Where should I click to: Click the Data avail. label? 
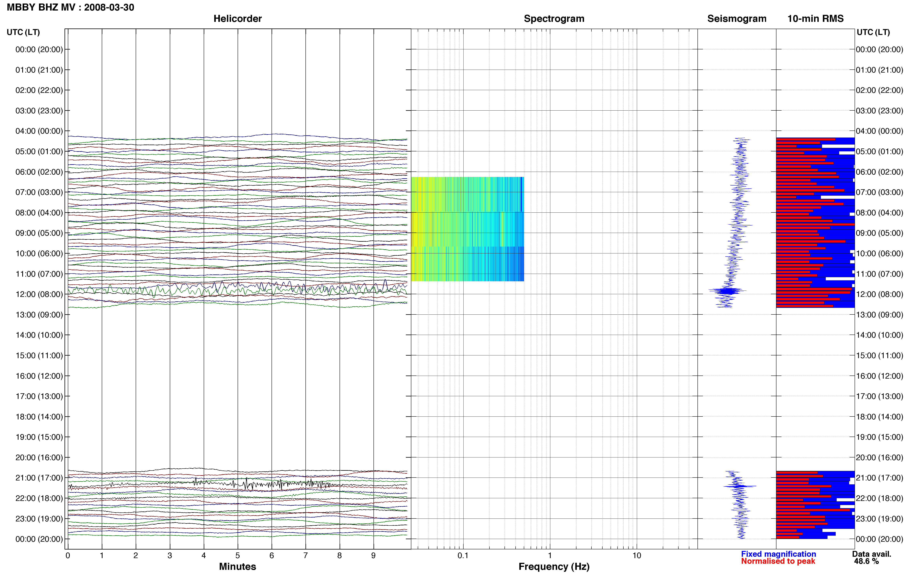point(872,554)
